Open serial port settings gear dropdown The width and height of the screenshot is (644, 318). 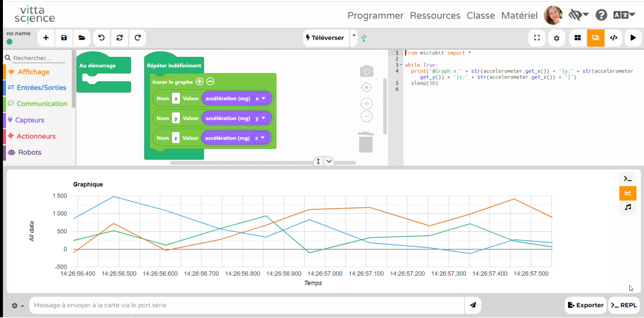18,306
